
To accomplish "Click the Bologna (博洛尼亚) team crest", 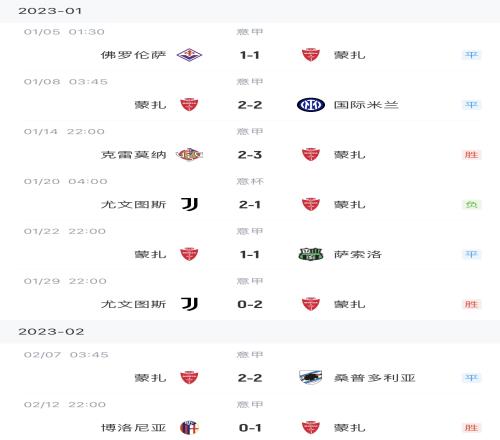I will [x=189, y=427].
